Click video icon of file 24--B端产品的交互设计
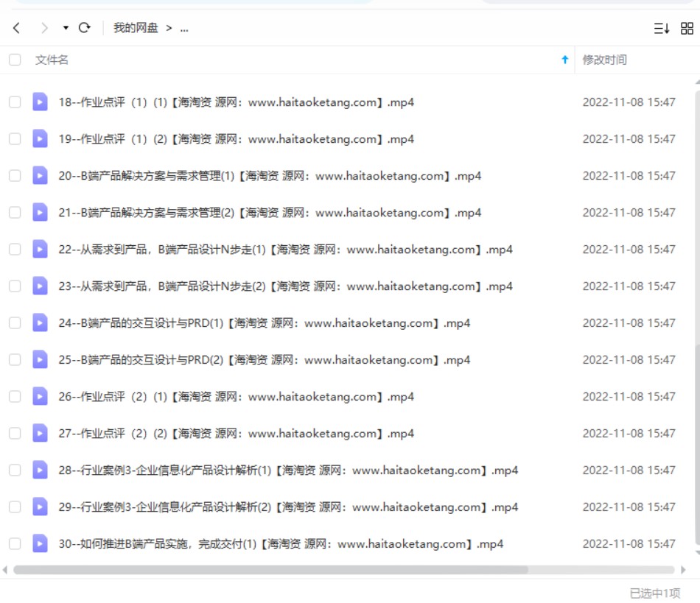The height and width of the screenshot is (603, 700). (40, 323)
